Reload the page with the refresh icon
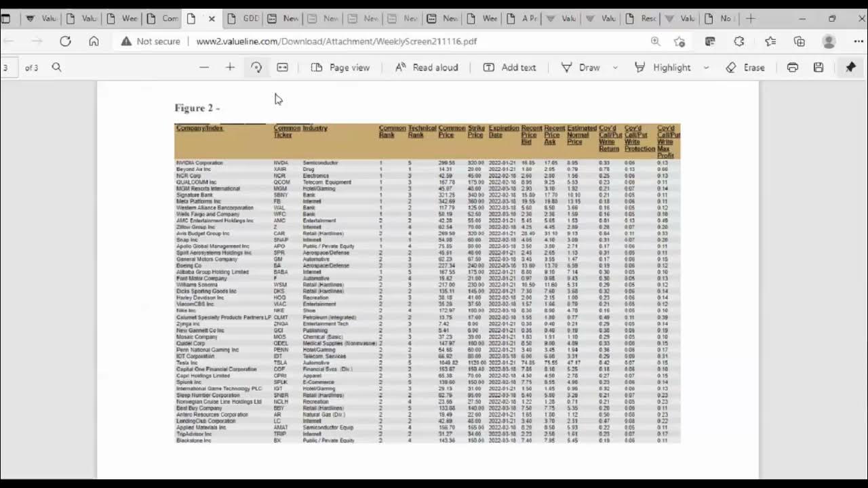 click(65, 41)
